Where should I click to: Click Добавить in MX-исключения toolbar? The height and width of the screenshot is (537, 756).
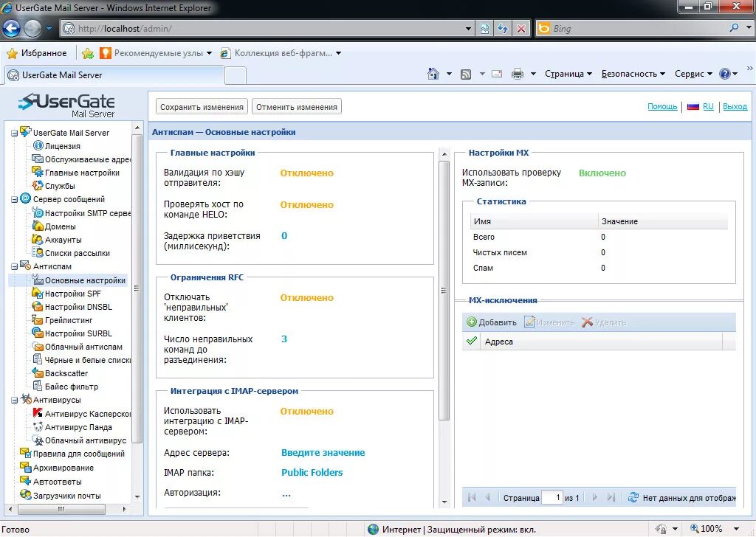click(x=492, y=322)
